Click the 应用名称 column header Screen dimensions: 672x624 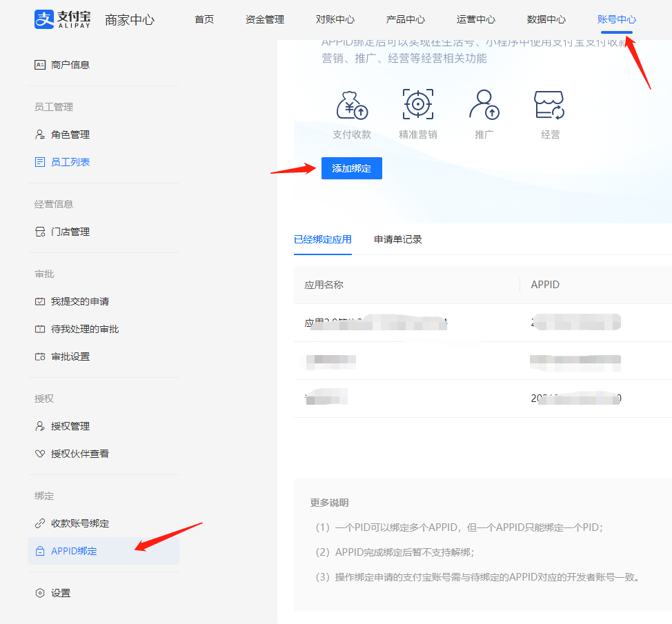[x=324, y=285]
